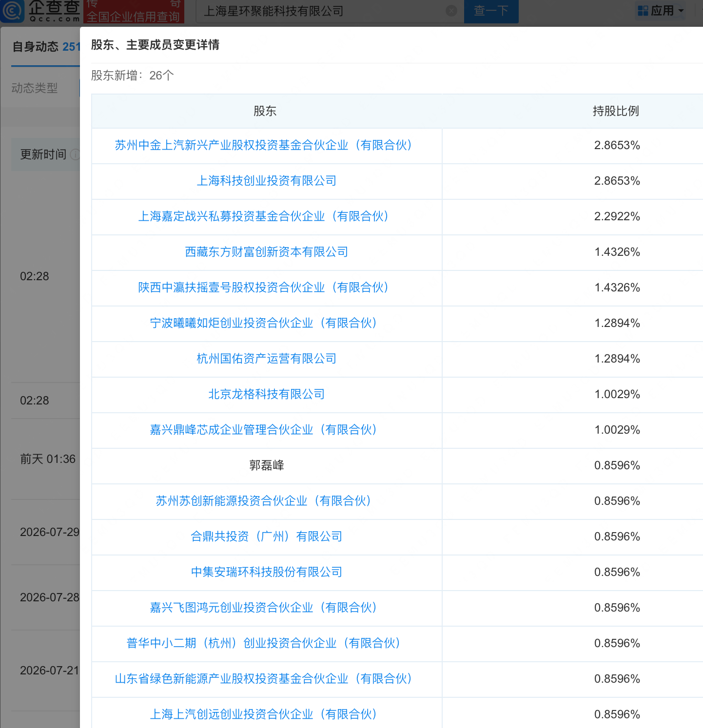Click the 2026-07-29 update date
The width and height of the screenshot is (703, 728).
click(x=50, y=532)
